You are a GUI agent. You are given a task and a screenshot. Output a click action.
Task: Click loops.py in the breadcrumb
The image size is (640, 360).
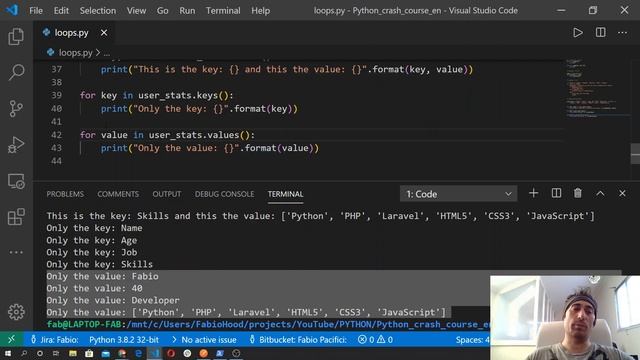pos(76,52)
